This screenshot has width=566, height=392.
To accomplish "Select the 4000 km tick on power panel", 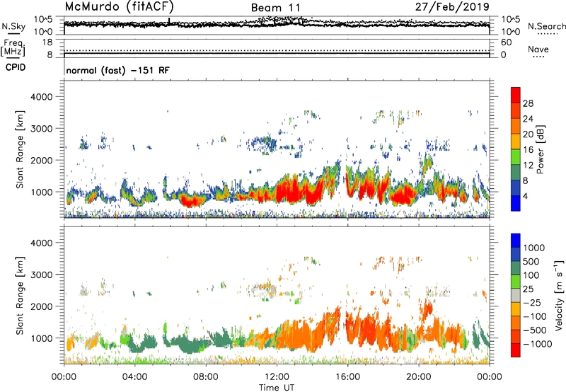I will coord(41,97).
